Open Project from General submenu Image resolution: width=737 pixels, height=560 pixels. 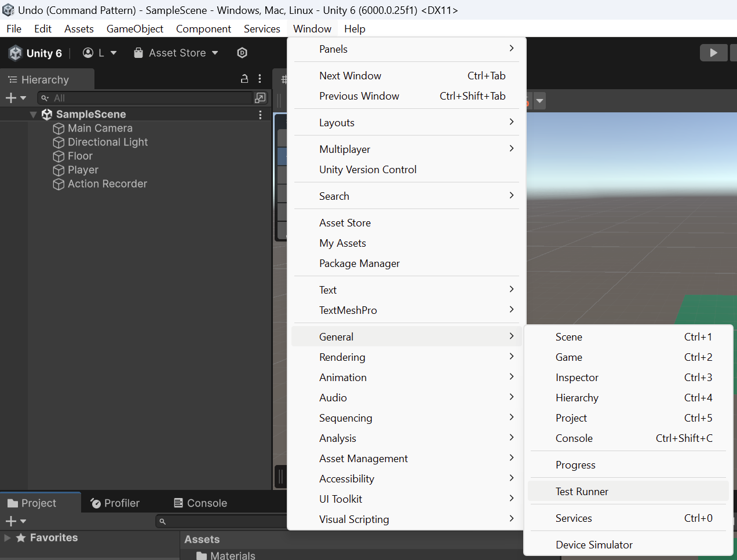tap(629, 418)
